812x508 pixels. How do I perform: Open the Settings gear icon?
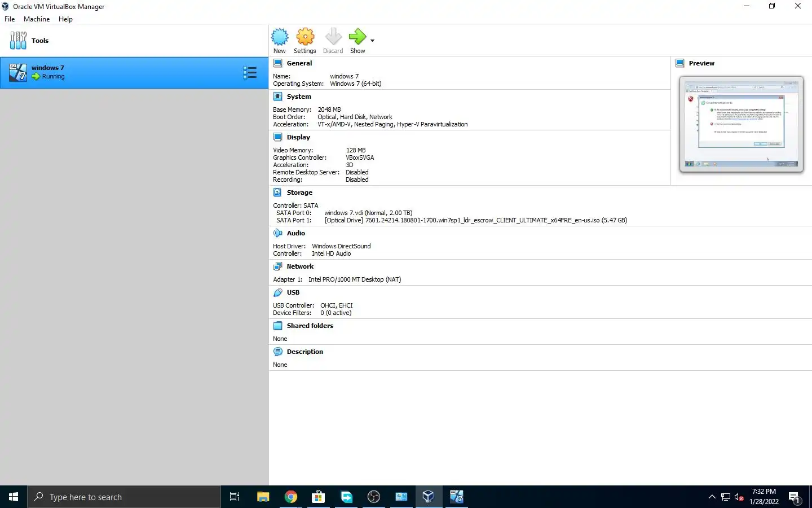tap(305, 37)
